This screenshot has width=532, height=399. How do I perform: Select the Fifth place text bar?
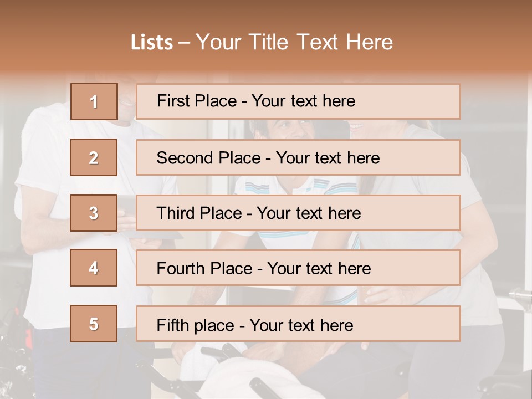[x=298, y=324]
